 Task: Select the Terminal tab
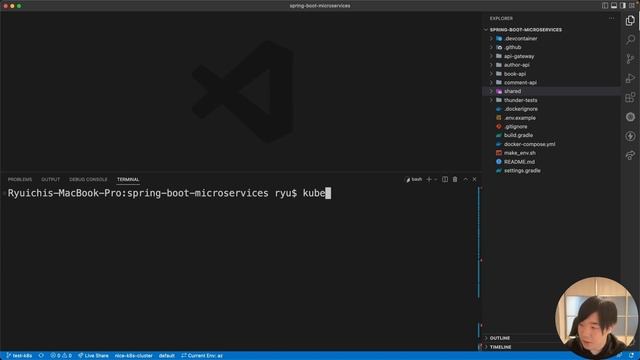(x=128, y=179)
